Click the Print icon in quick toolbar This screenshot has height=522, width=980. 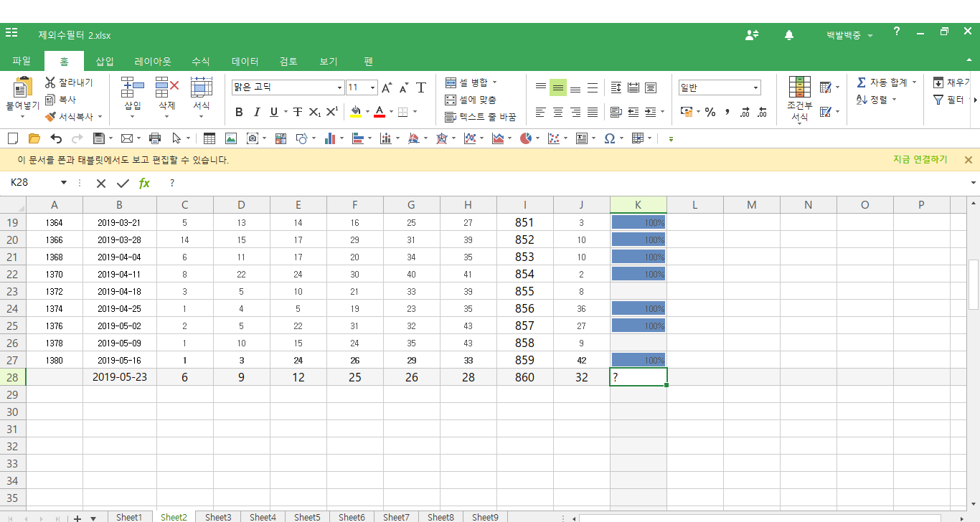(155, 138)
